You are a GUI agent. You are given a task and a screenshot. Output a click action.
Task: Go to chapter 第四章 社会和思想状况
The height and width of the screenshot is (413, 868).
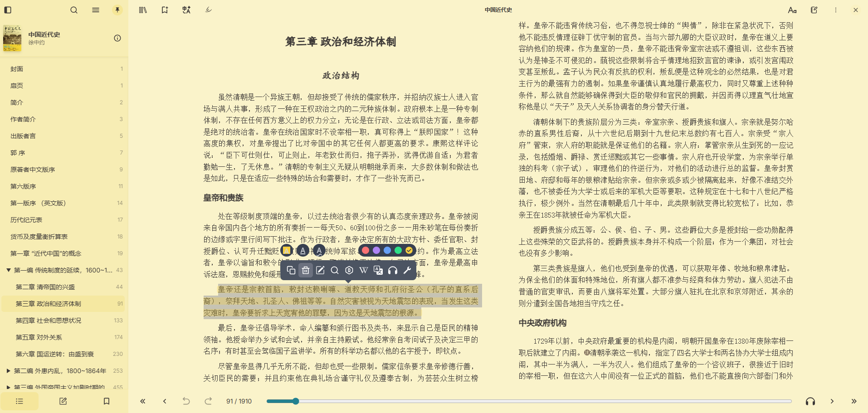click(49, 321)
